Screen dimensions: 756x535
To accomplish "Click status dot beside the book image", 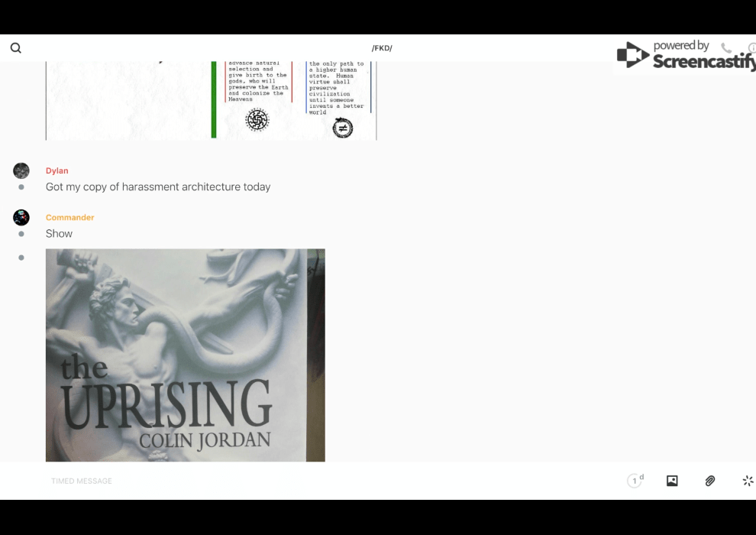I will click(x=21, y=258).
